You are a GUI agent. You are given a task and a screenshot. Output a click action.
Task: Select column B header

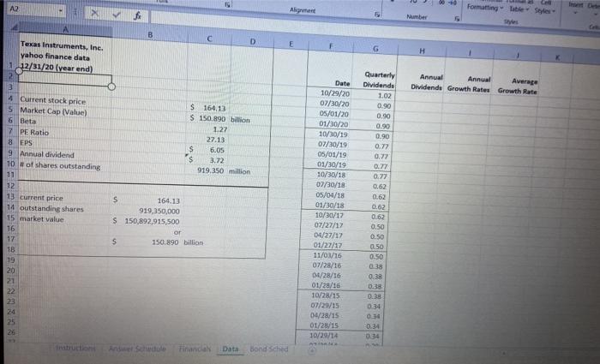(x=150, y=35)
